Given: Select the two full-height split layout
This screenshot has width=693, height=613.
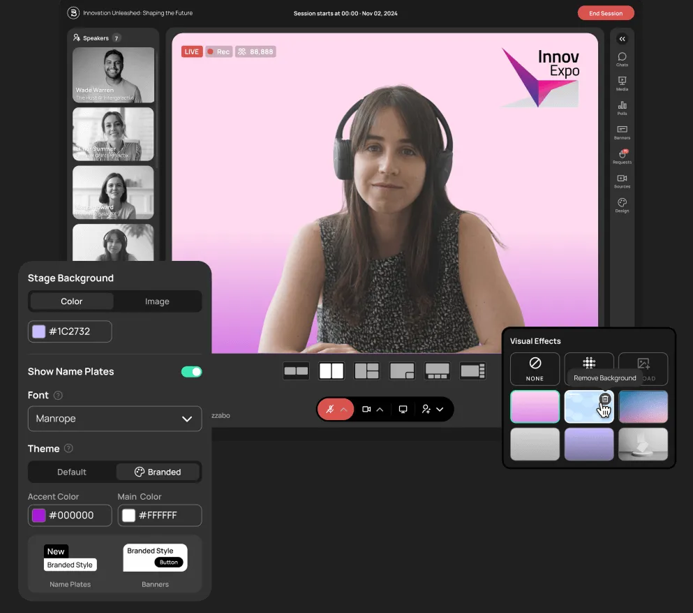Looking at the screenshot, I should (331, 371).
